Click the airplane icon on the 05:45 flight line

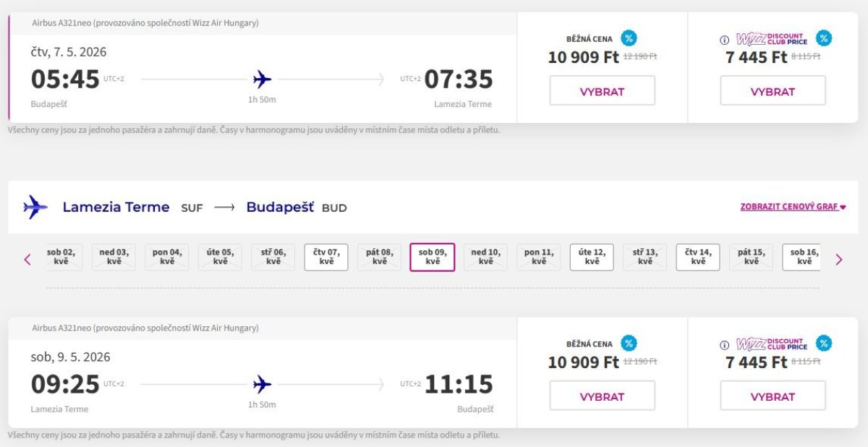(x=262, y=79)
